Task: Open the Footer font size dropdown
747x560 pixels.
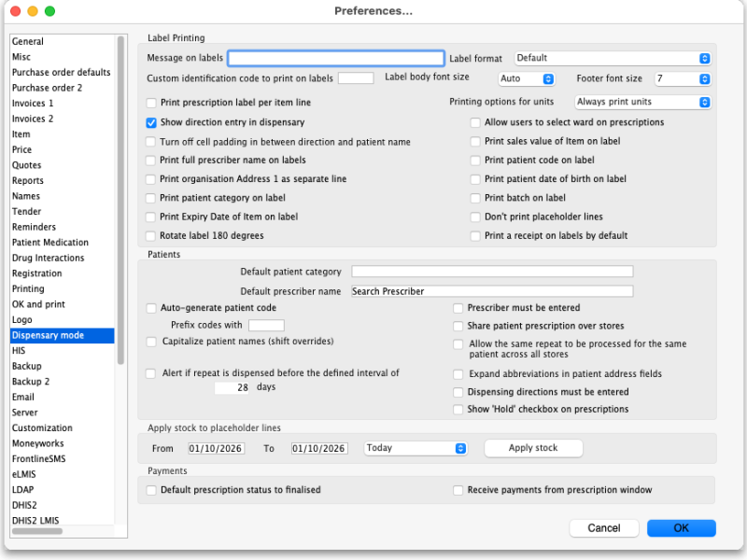Action: coord(683,78)
